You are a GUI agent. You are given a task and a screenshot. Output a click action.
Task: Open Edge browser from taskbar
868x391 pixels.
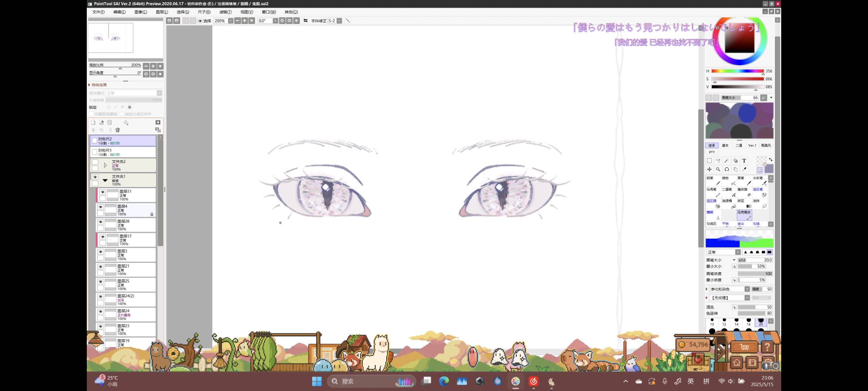444,381
